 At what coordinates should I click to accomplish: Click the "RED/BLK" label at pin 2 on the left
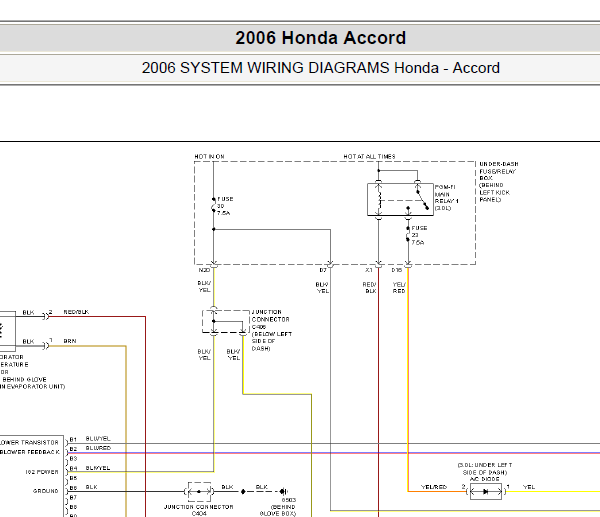point(76,312)
